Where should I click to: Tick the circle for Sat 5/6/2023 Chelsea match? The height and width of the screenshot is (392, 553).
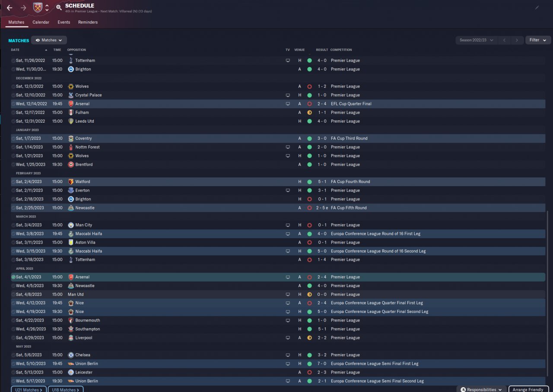coord(13,355)
